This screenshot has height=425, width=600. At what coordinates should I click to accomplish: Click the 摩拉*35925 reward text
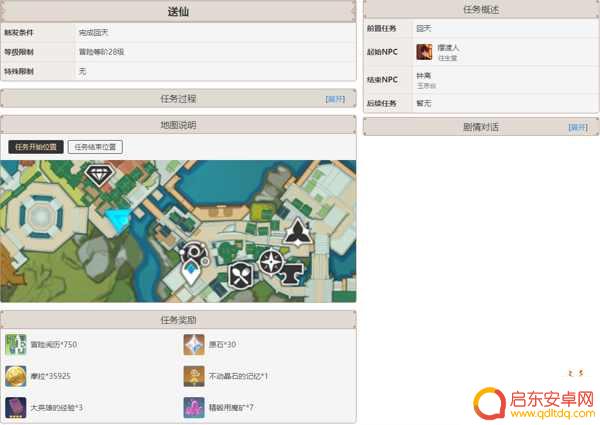click(x=51, y=376)
